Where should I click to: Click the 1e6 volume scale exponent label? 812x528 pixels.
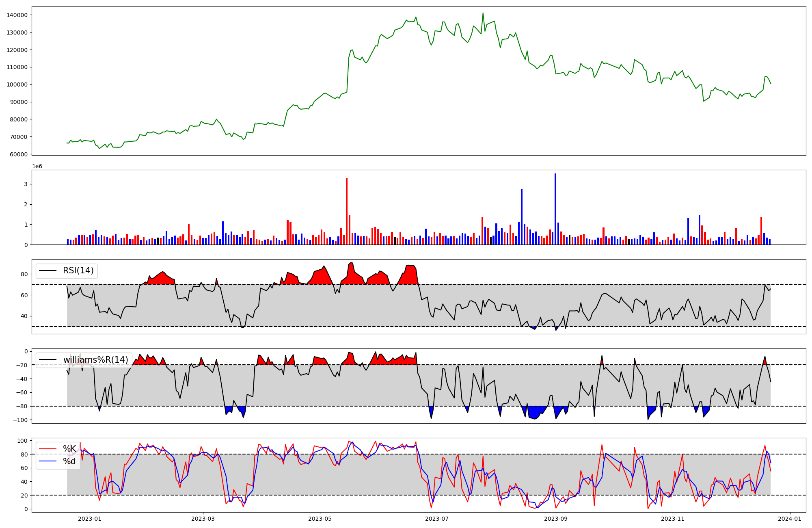coord(37,167)
